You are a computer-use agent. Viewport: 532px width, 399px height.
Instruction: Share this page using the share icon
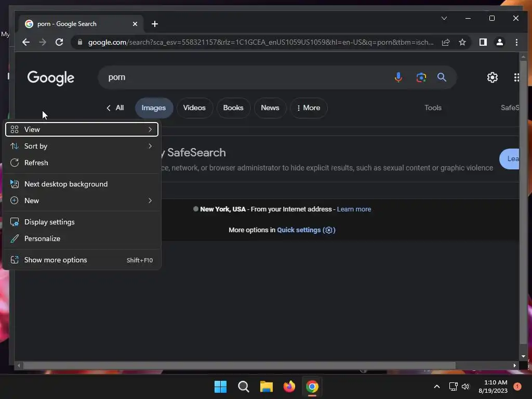[x=445, y=42]
